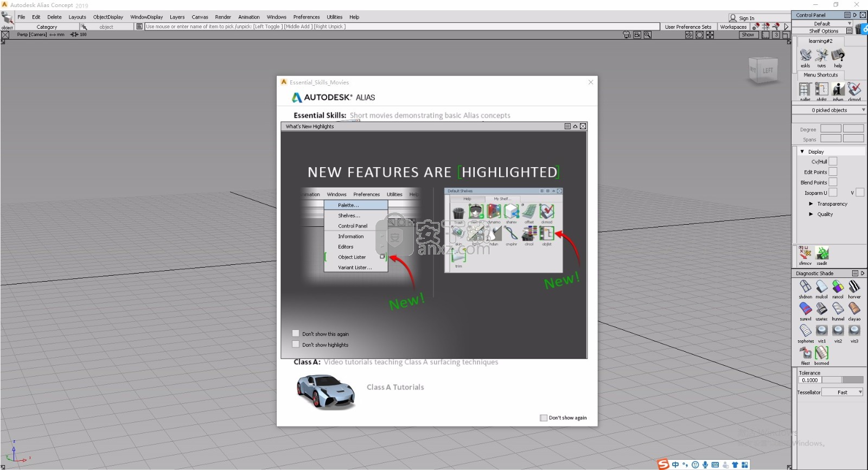This screenshot has width=868, height=470.
Task: Open the pallet palette shortcut icon
Action: click(805, 89)
